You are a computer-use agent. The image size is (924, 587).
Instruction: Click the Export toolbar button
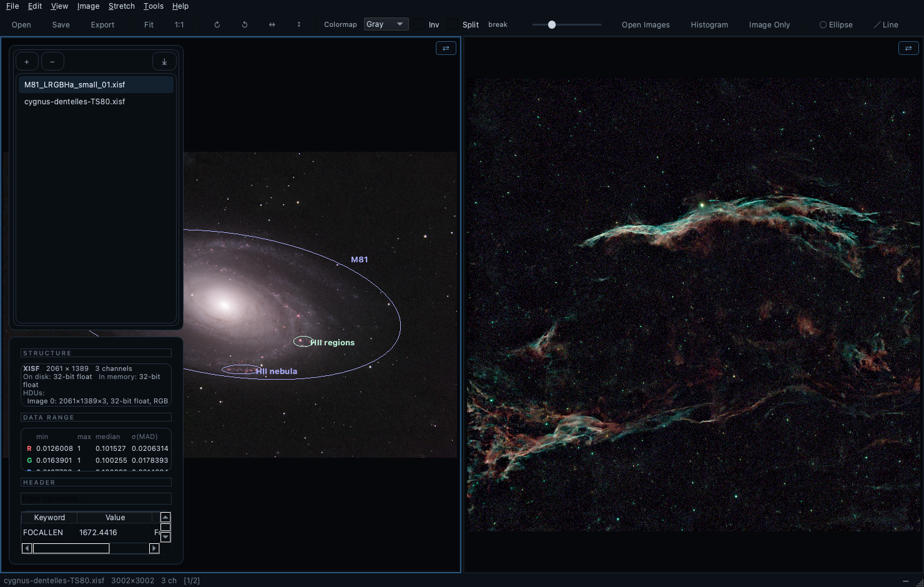[102, 25]
